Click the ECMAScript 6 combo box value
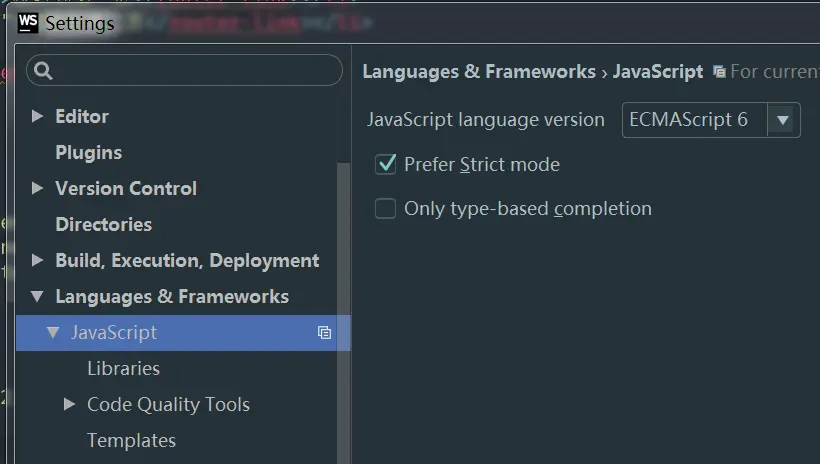This screenshot has width=820, height=464. [x=688, y=120]
